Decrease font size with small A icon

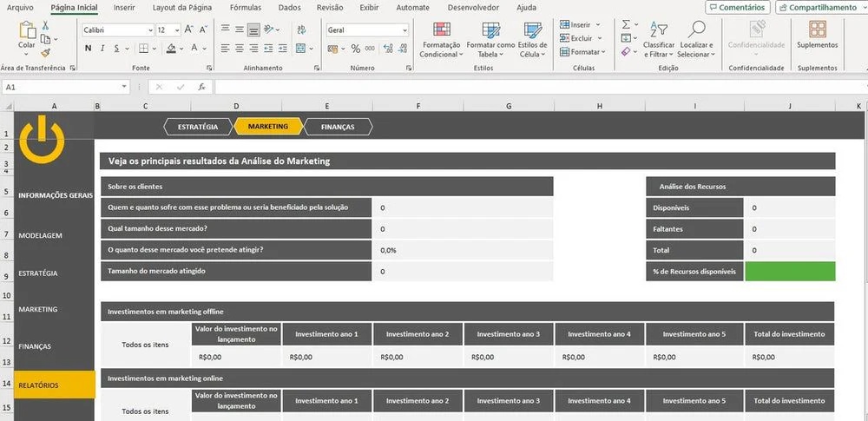pyautogui.click(x=203, y=30)
